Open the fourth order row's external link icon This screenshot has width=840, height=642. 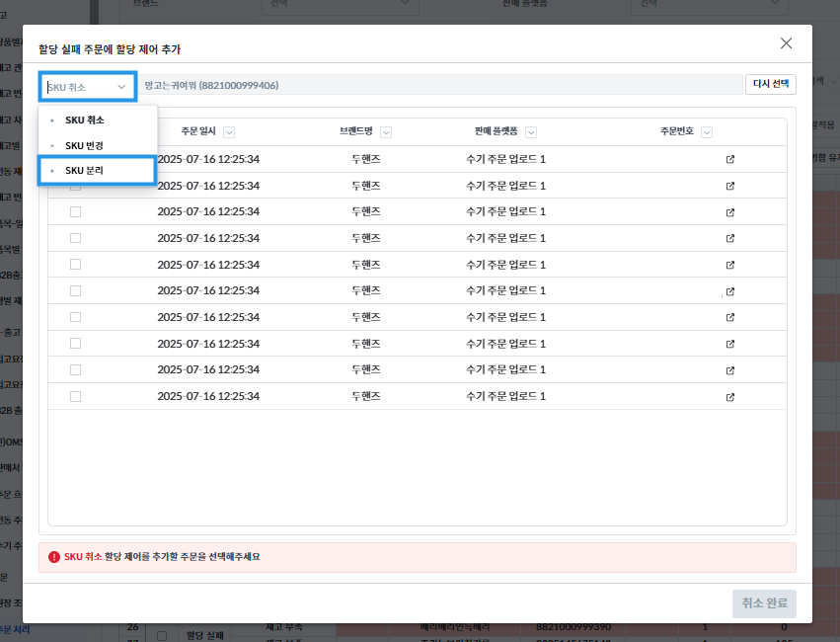729,238
